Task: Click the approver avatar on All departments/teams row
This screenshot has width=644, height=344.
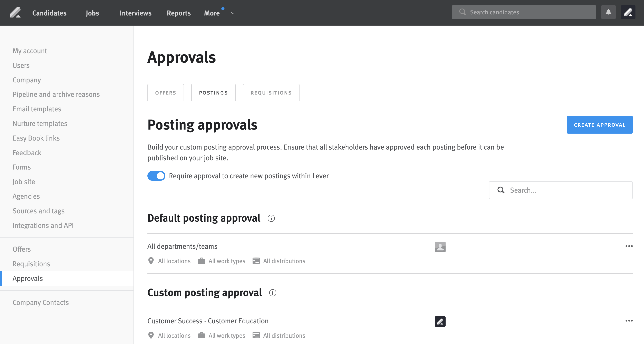Action: (440, 247)
